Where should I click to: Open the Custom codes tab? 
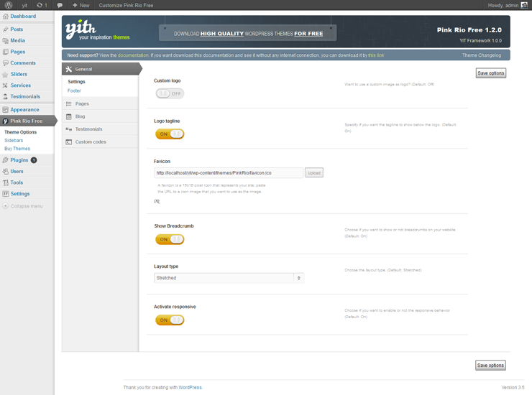(x=101, y=142)
